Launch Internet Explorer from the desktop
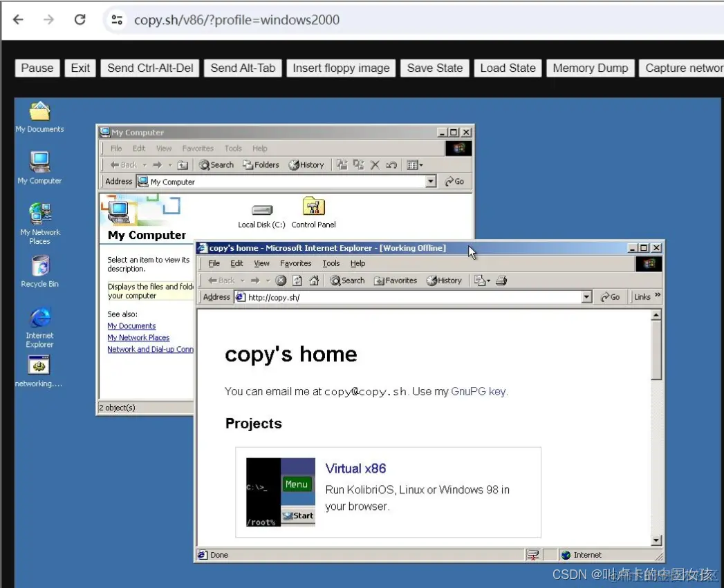Image resolution: width=724 pixels, height=588 pixels. pyautogui.click(x=39, y=327)
